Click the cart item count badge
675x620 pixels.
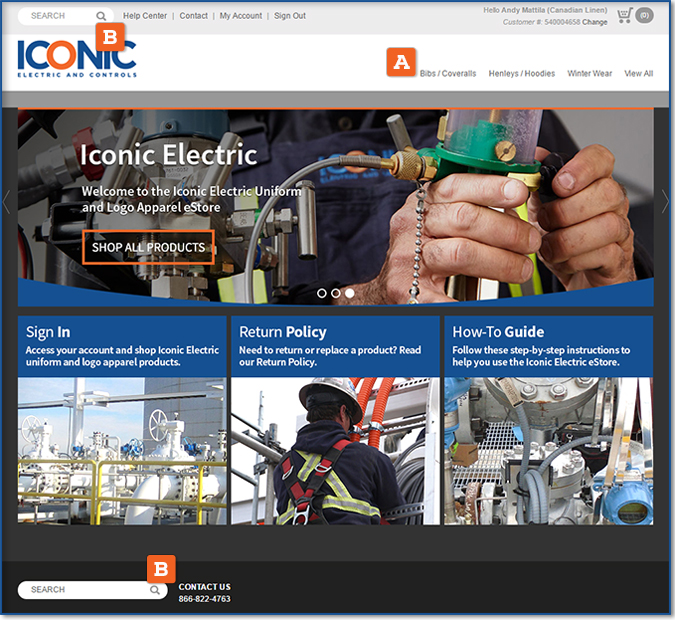(644, 16)
